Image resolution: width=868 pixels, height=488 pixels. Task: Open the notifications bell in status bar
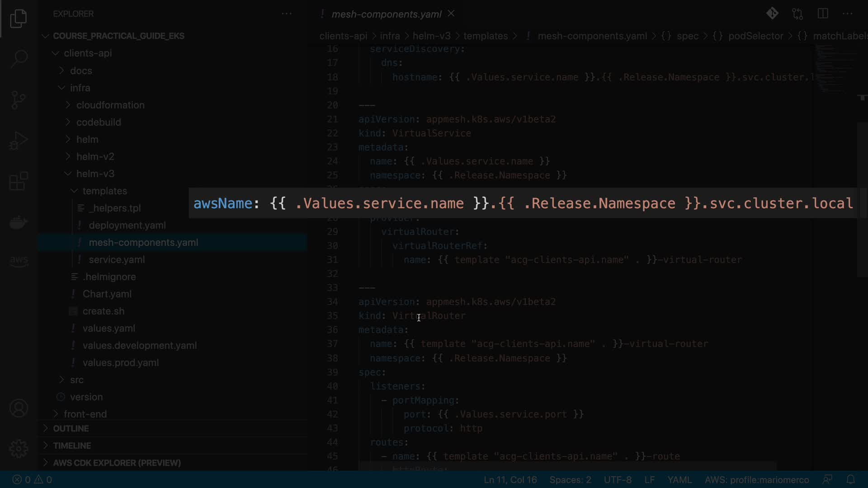(x=850, y=479)
